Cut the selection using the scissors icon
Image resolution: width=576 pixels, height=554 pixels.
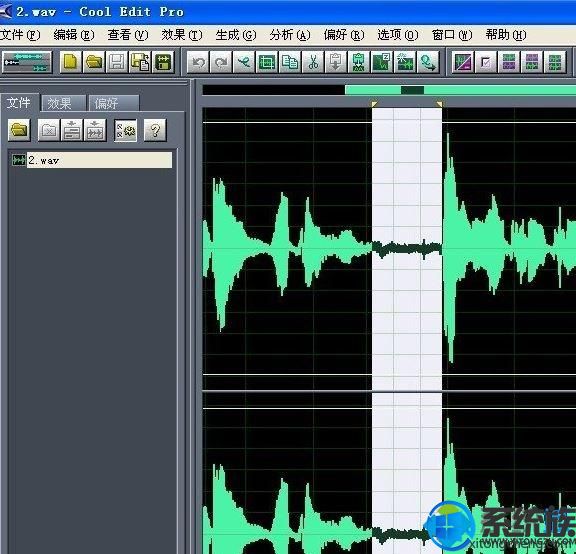click(x=313, y=62)
